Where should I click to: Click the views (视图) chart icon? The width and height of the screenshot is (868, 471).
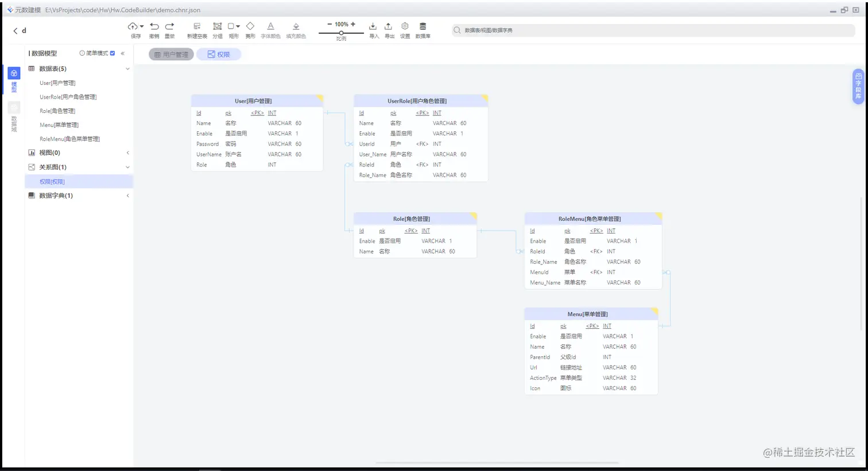coord(32,153)
